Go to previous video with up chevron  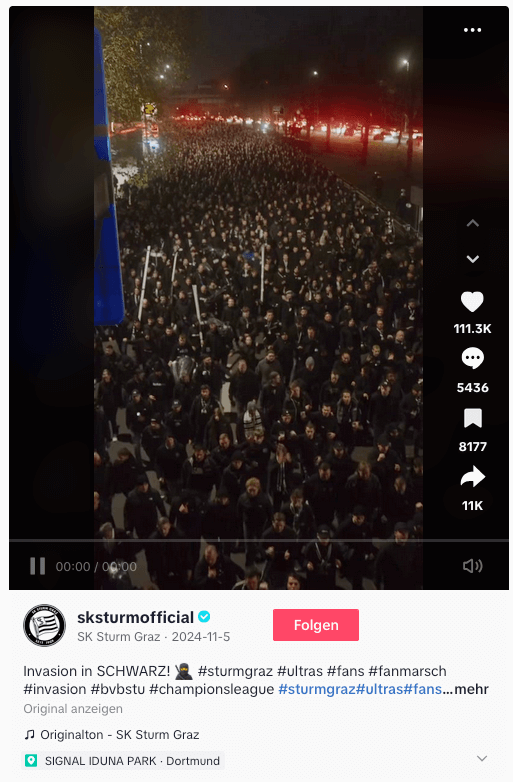click(x=472, y=223)
